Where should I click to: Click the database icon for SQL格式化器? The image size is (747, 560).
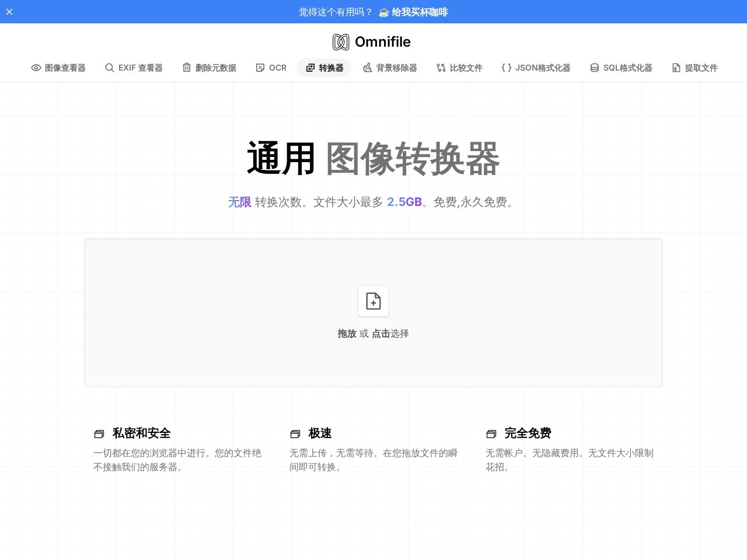coord(595,68)
